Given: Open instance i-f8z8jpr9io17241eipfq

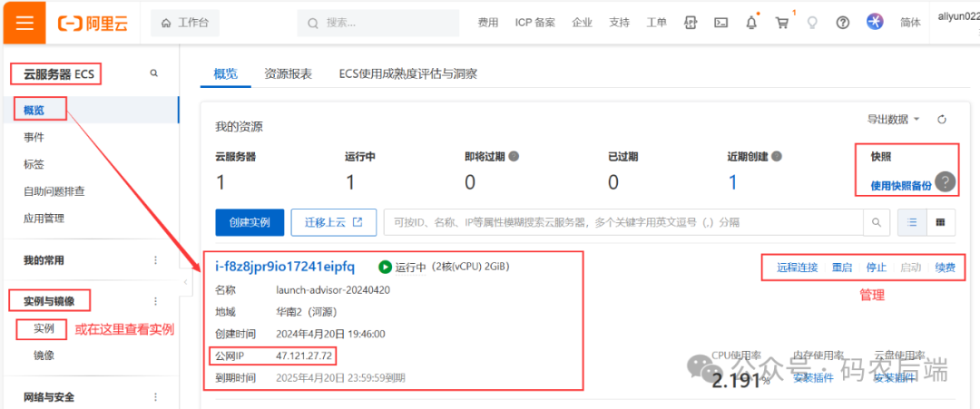Looking at the screenshot, I should [x=285, y=268].
